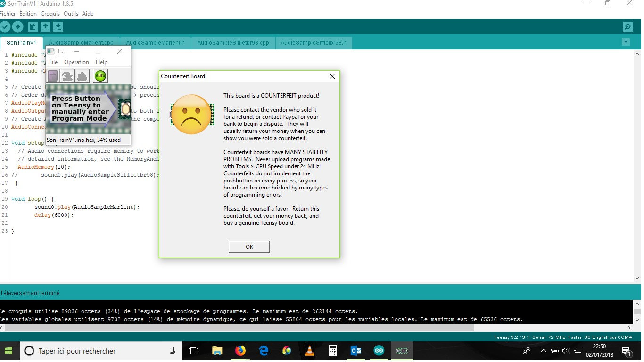644x362 pixels.
Task: Click the Program icon in Teensy loader
Action: 67,75
